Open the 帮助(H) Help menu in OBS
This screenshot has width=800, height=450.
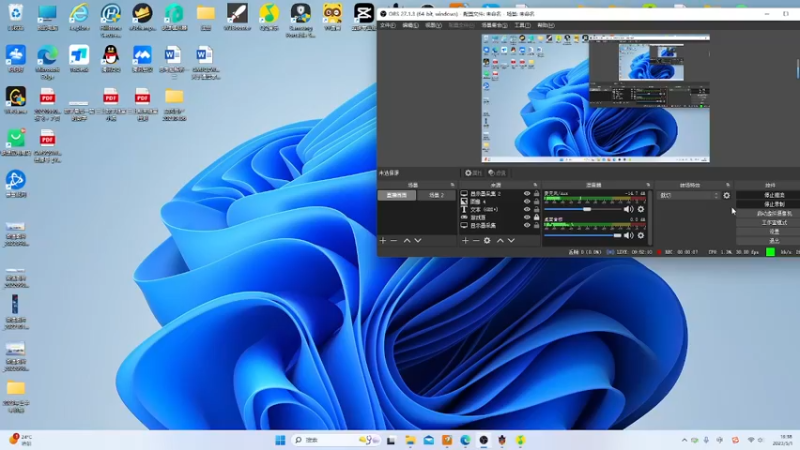(545, 25)
